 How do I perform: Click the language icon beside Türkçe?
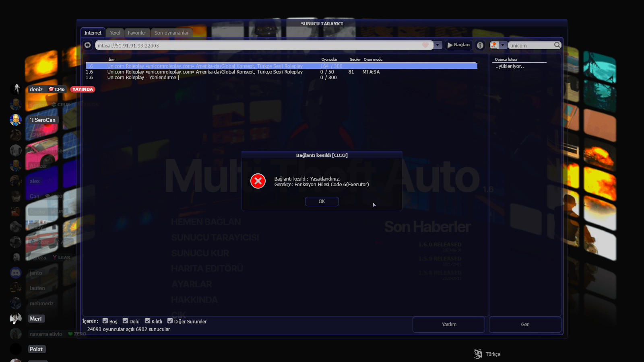(478, 354)
